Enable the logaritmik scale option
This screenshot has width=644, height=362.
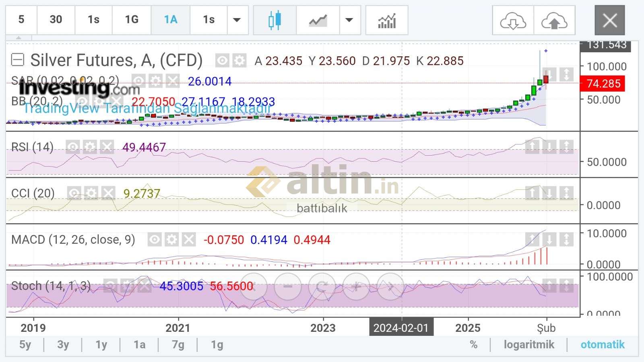click(529, 345)
